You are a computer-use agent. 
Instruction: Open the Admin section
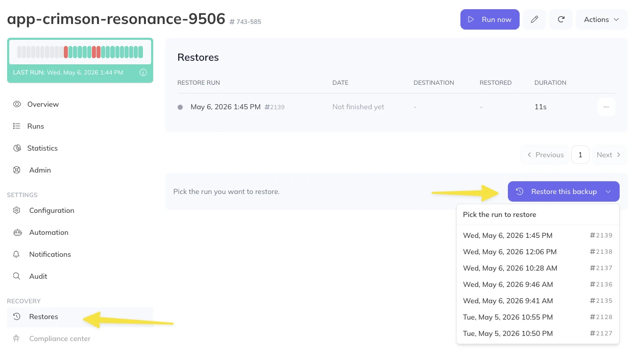tap(40, 170)
